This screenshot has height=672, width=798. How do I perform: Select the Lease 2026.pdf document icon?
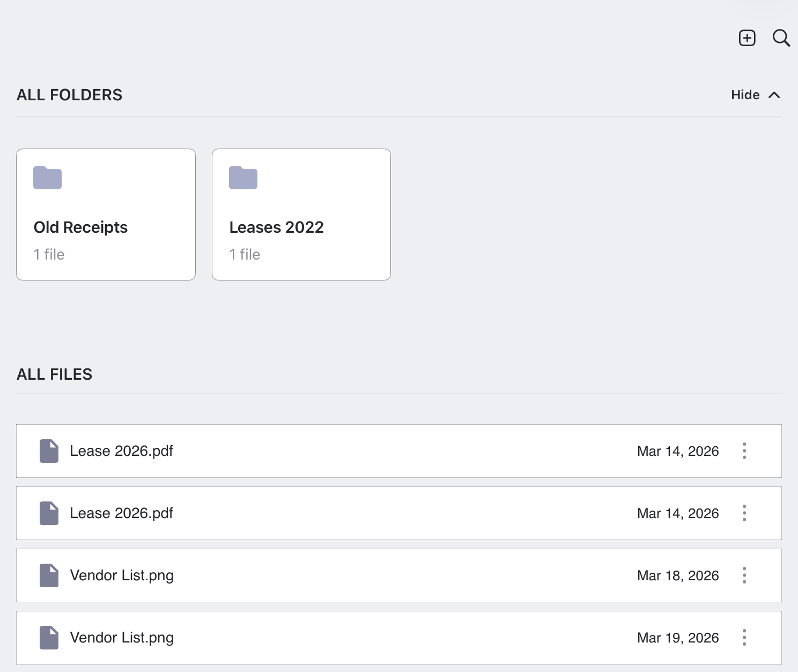click(48, 451)
